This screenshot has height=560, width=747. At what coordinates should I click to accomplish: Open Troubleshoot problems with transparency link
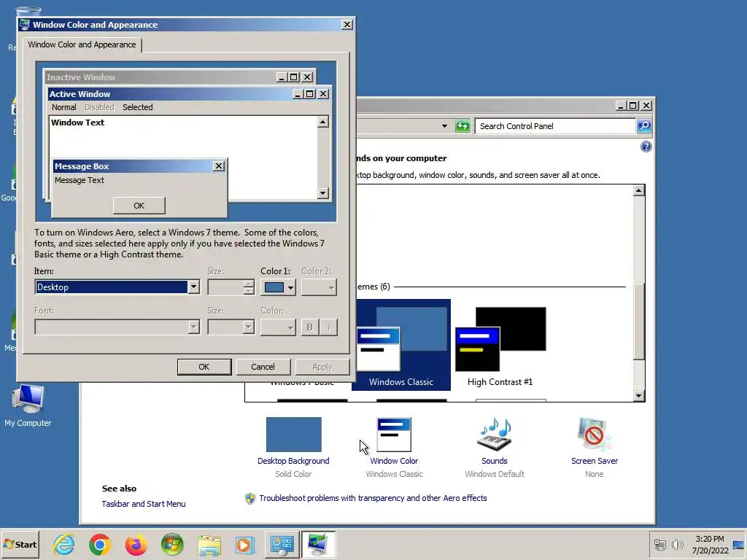click(x=373, y=498)
